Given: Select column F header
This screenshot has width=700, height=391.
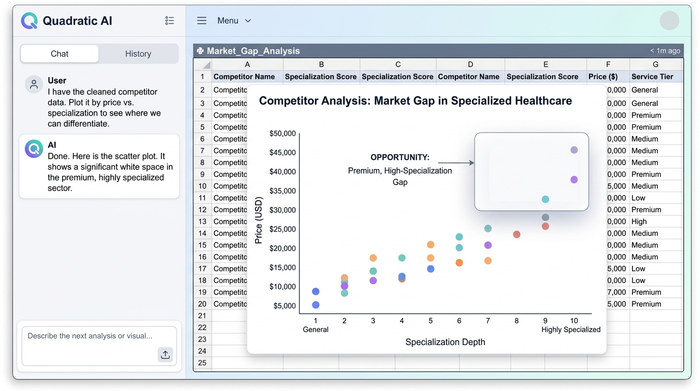Looking at the screenshot, I should [608, 64].
